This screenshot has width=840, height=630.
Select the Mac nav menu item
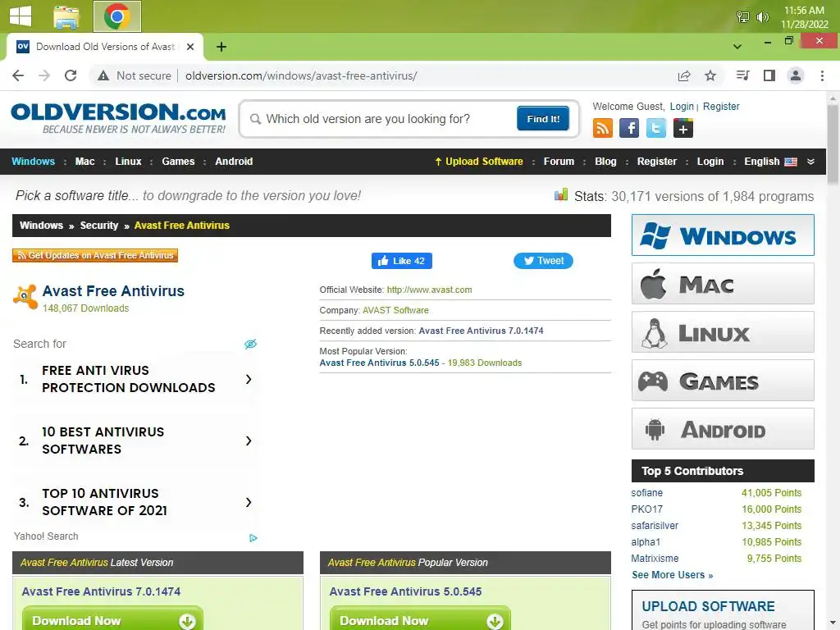pos(84,162)
